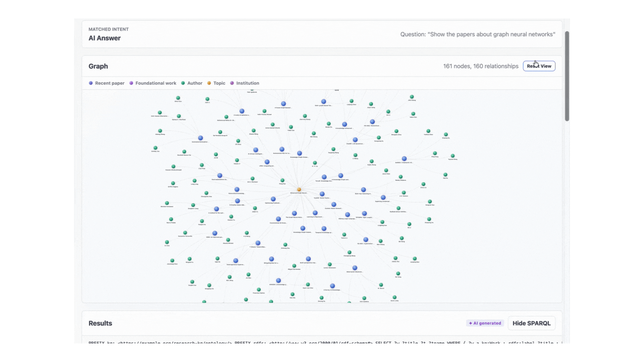Click the Author legend entry
This screenshot has width=644, height=362.
192,83
